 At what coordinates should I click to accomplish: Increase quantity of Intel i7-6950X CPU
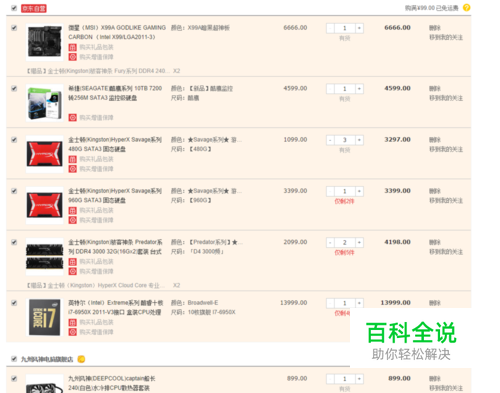point(359,303)
